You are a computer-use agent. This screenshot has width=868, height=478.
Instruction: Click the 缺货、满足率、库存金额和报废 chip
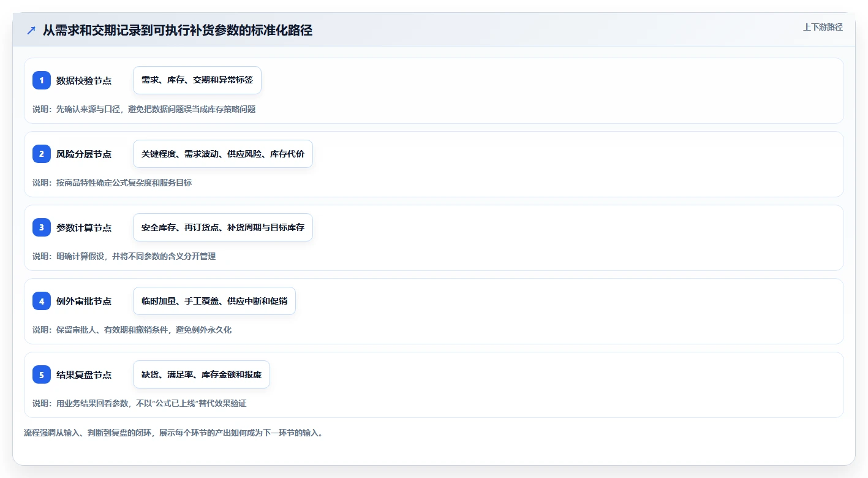[x=202, y=374]
